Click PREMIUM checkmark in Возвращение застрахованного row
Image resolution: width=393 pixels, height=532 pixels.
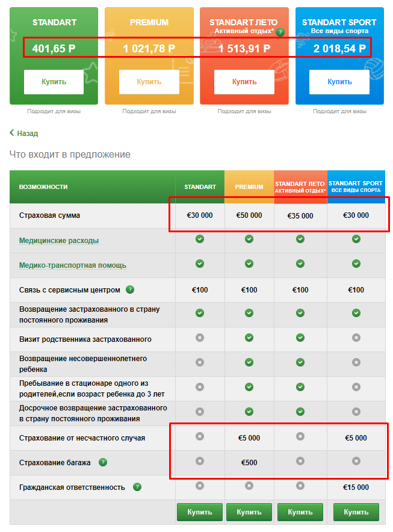pos(249,313)
